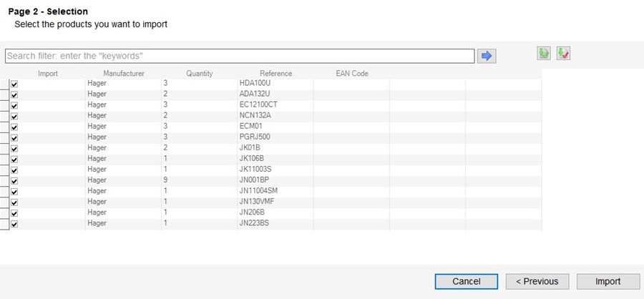This screenshot has height=299, width=644.
Task: Toggle import checkbox for JN223BS
Action: click(x=14, y=224)
